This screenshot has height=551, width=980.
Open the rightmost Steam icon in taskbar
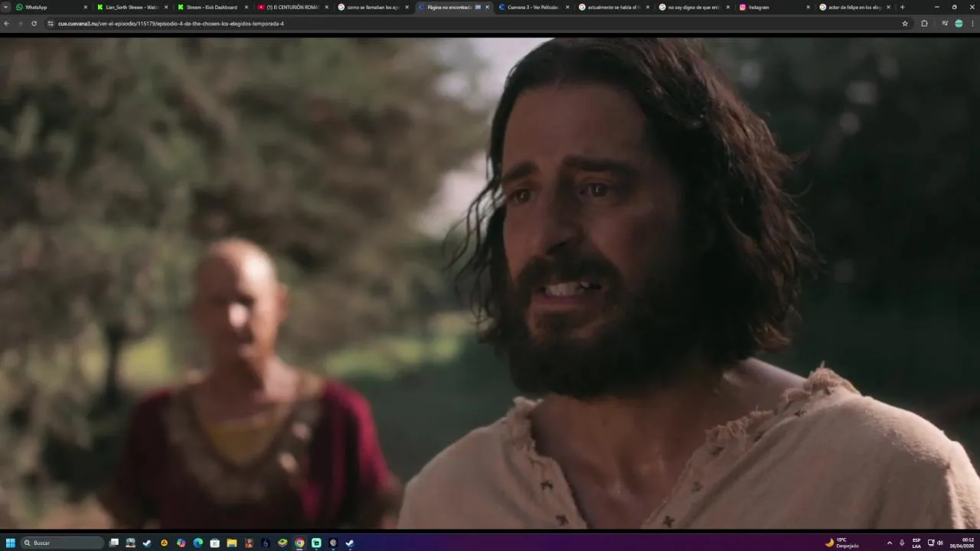(x=350, y=543)
